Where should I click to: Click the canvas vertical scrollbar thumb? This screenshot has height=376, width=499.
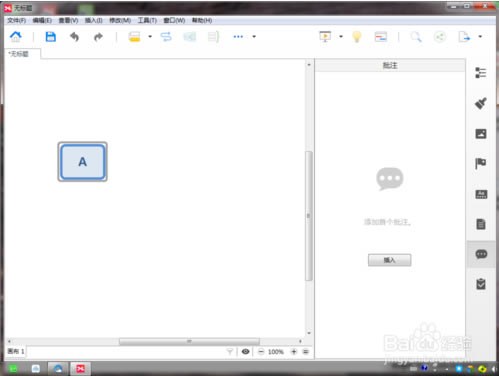pyautogui.click(x=309, y=216)
